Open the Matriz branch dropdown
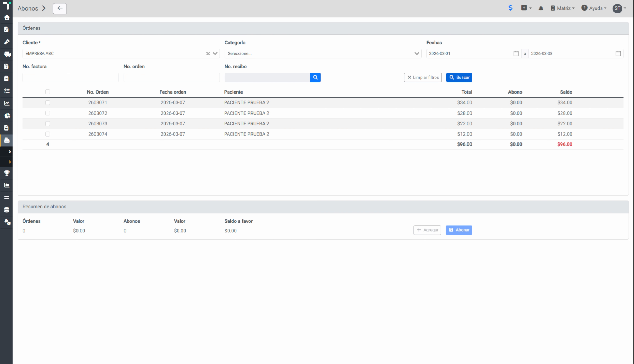This screenshot has height=364, width=634. tap(563, 8)
